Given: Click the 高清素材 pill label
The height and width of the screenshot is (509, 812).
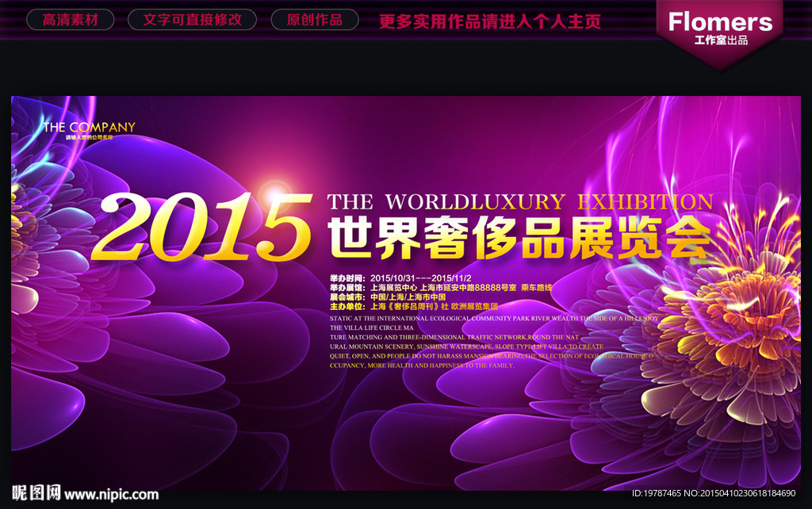Looking at the screenshot, I should [x=70, y=20].
